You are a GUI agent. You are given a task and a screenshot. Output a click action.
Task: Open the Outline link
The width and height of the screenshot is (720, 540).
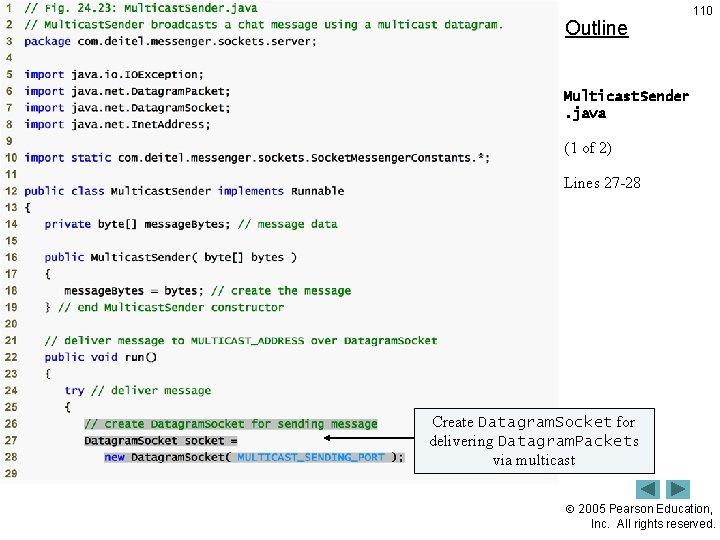(x=596, y=28)
